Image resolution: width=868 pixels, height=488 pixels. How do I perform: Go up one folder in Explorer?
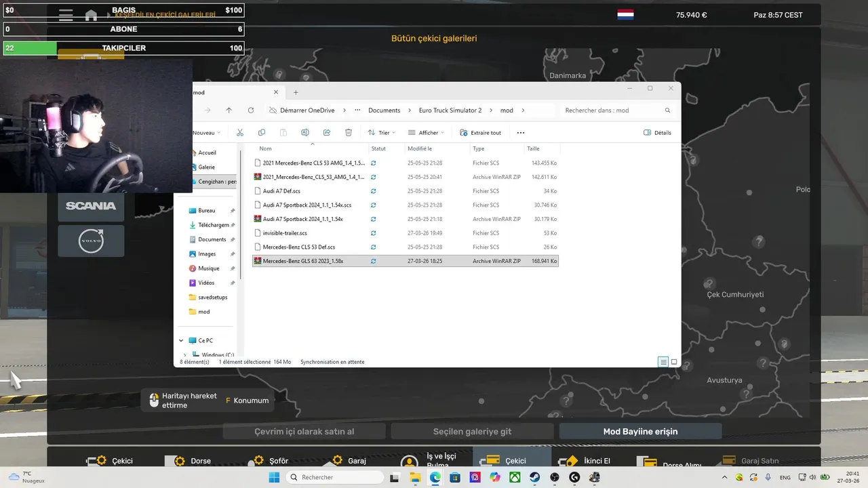click(229, 110)
